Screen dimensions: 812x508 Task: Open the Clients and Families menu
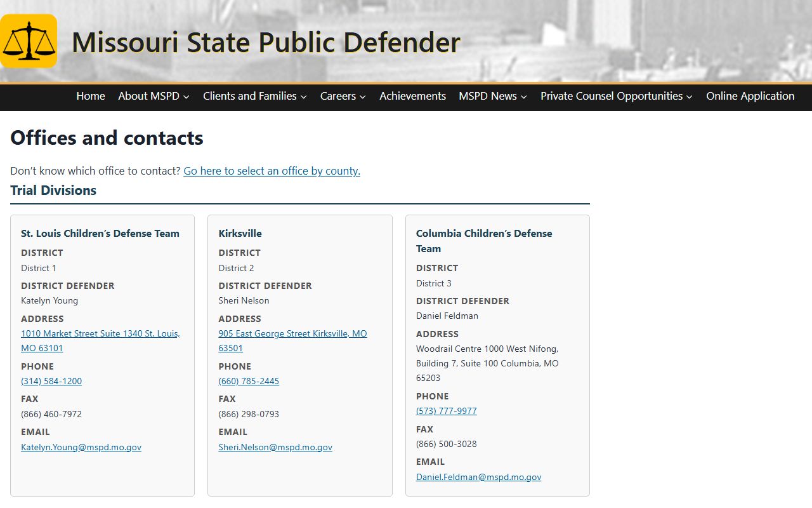[x=250, y=96]
